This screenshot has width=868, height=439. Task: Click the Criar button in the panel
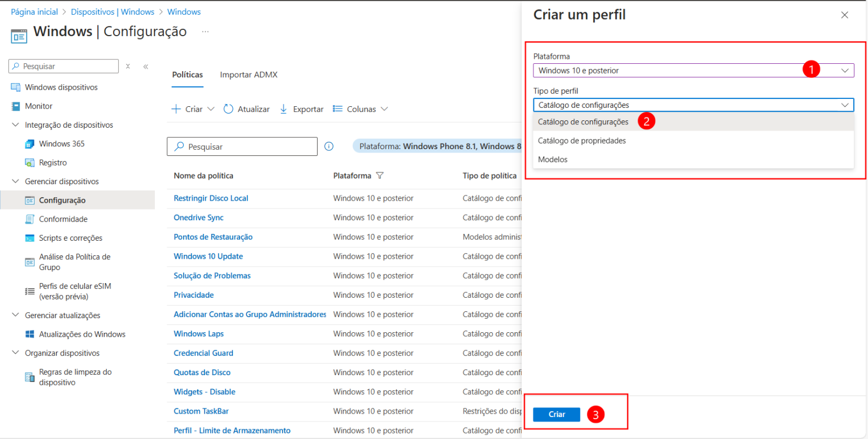[556, 414]
